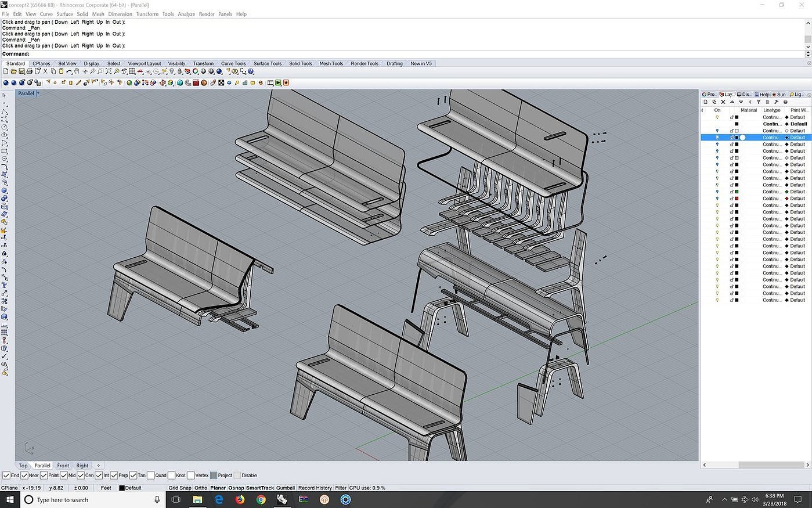The width and height of the screenshot is (812, 508).
Task: Click the red color swatch in layer list
Action: 737,199
